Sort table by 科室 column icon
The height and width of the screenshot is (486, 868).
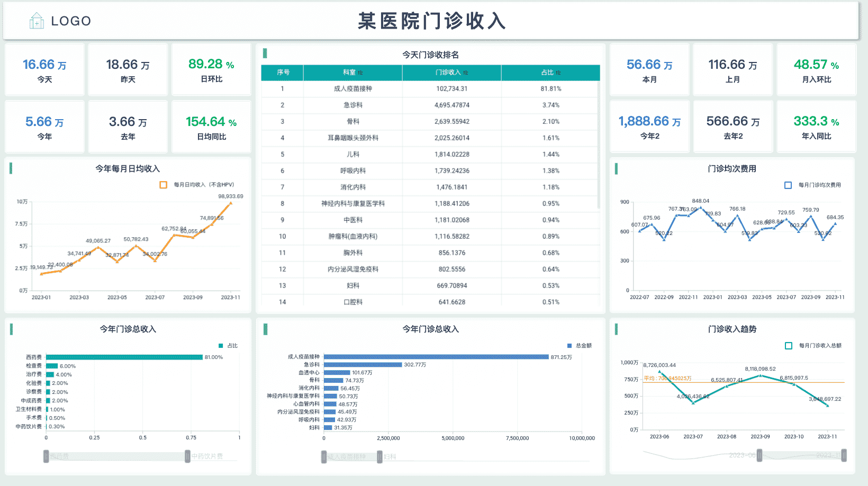coord(360,73)
